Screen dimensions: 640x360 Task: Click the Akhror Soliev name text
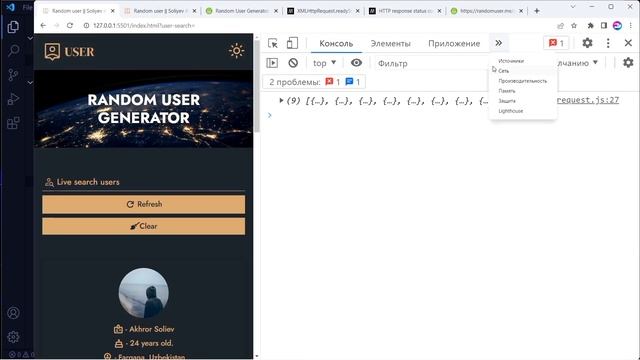pyautogui.click(x=152, y=329)
